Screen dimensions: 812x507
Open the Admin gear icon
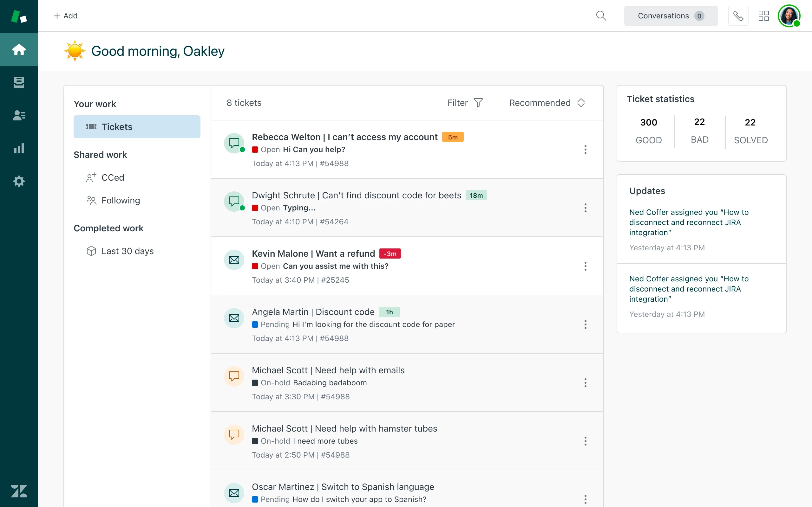tap(19, 181)
